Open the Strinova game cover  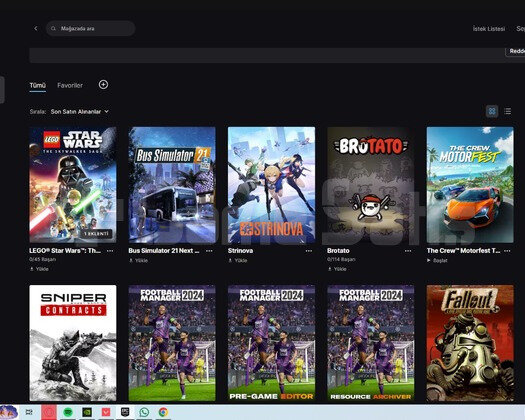[x=272, y=185]
